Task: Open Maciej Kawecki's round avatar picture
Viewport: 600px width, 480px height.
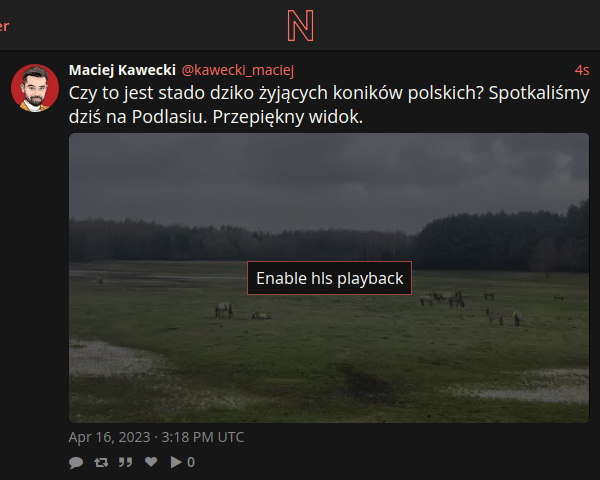Action: [35, 88]
